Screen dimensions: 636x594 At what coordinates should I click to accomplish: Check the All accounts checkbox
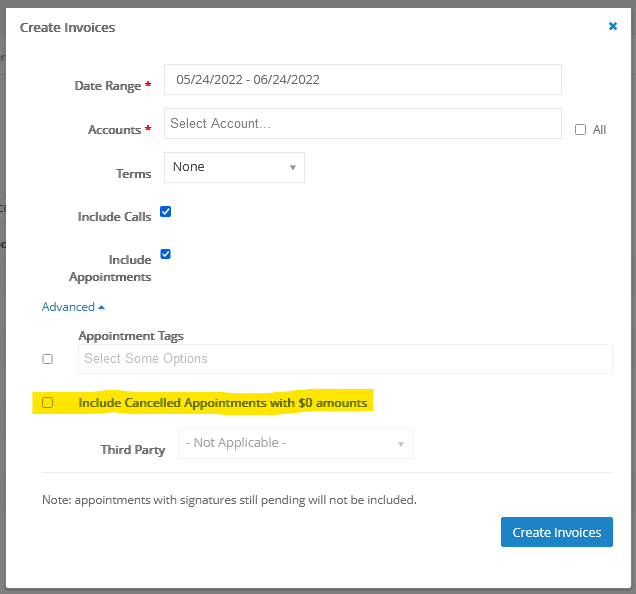point(581,130)
